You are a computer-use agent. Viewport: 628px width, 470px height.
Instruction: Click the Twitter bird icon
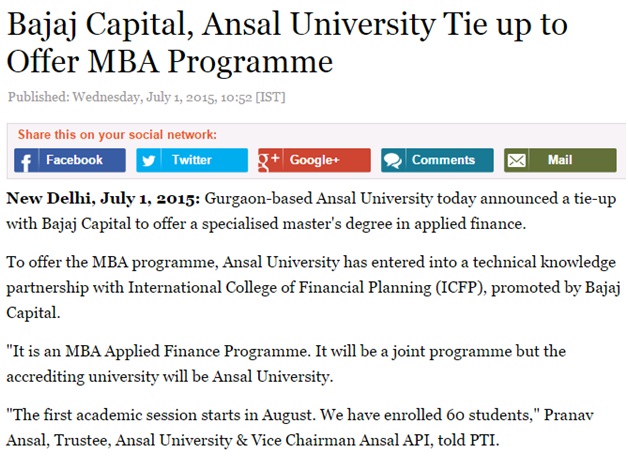coord(148,161)
